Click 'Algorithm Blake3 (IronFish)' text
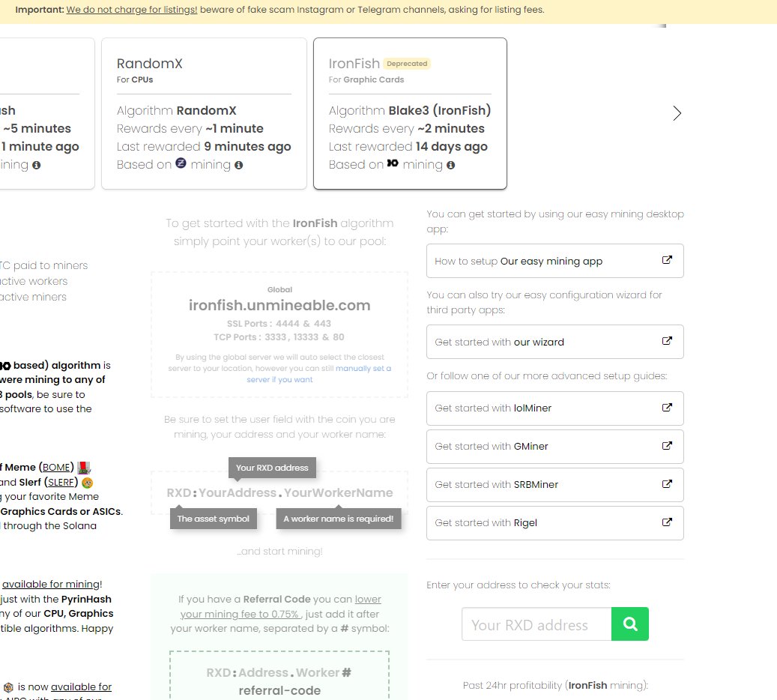Viewport: 777px width, 700px height. click(410, 110)
